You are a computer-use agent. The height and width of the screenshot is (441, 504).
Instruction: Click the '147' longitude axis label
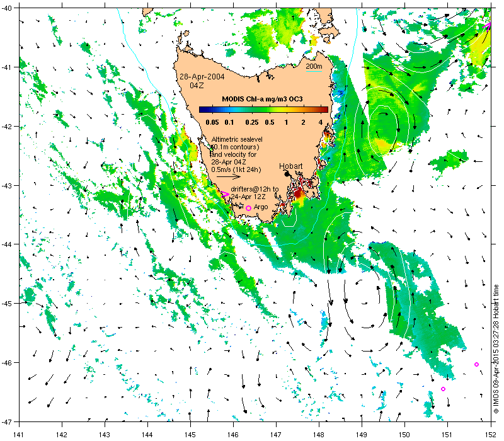276,435
